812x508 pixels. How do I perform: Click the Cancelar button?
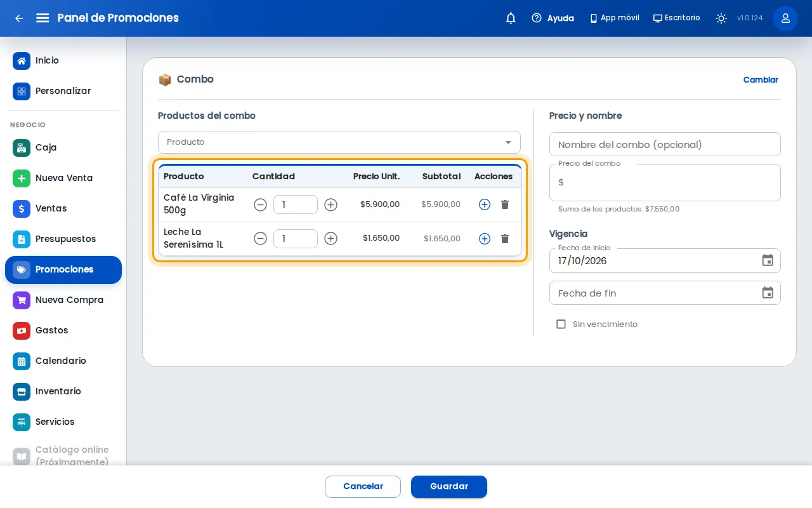pyautogui.click(x=363, y=486)
